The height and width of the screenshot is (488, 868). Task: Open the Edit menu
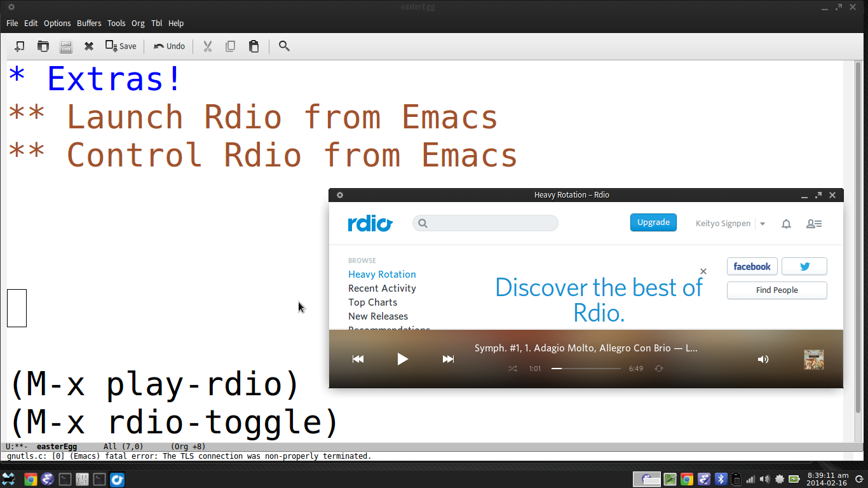[x=31, y=23]
